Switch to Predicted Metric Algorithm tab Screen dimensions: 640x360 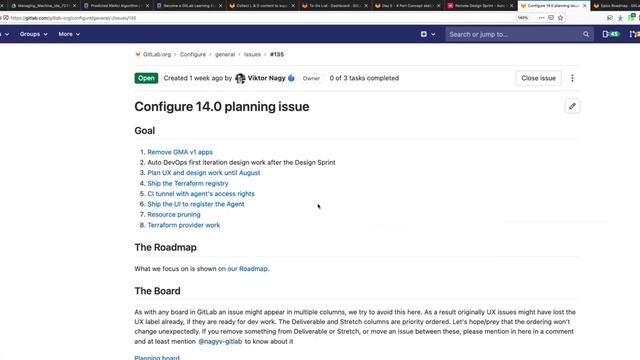[116, 6]
